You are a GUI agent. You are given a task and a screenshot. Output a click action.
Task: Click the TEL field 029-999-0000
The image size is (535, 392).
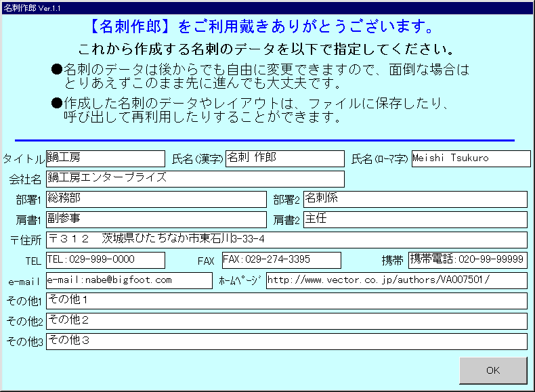pyautogui.click(x=106, y=260)
